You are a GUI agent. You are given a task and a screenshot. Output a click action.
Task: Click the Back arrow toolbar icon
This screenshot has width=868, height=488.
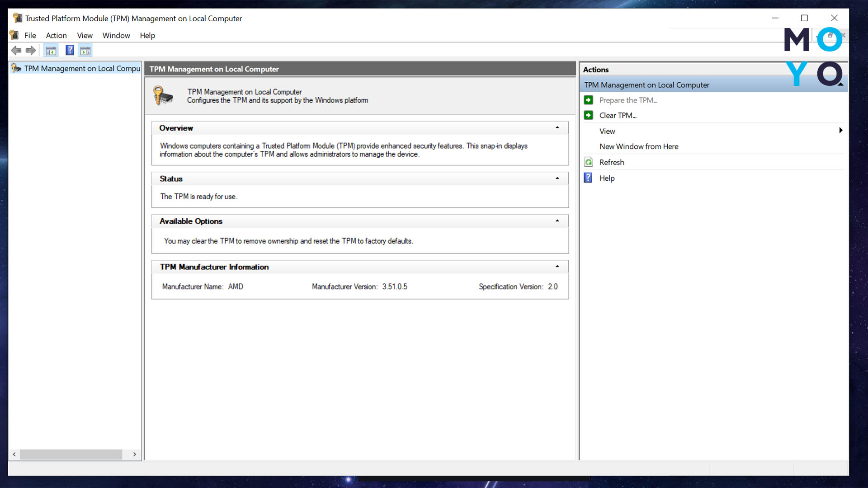pos(16,51)
